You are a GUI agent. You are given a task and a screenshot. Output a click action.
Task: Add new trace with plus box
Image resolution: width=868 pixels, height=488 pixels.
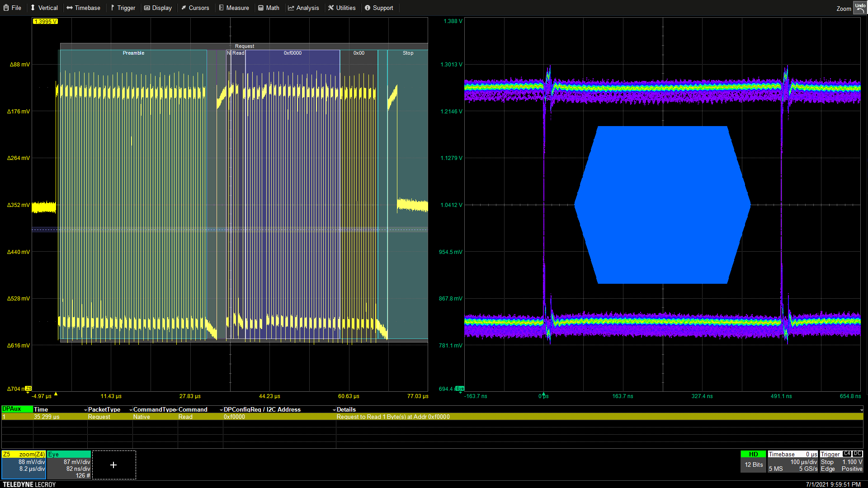[x=113, y=465]
